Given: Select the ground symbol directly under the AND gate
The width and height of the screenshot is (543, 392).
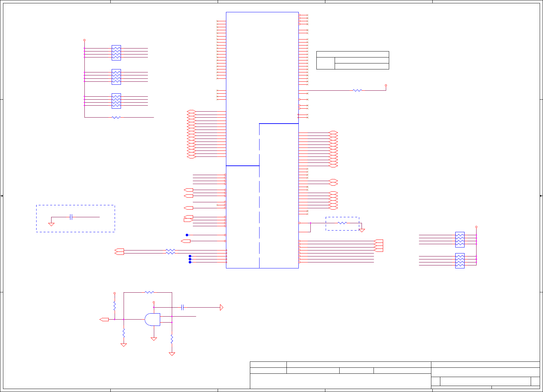Looking at the screenshot, I should tap(154, 339).
